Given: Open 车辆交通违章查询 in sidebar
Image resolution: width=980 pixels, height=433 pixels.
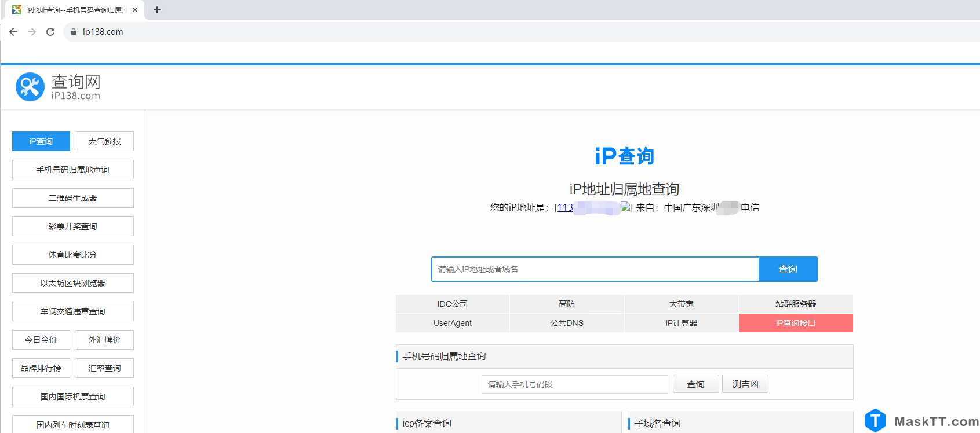Looking at the screenshot, I should point(73,311).
